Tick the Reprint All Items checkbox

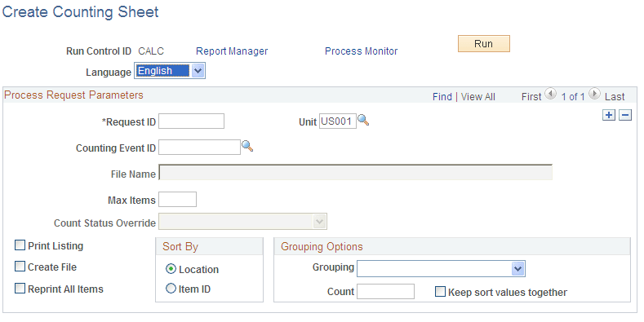tap(20, 289)
